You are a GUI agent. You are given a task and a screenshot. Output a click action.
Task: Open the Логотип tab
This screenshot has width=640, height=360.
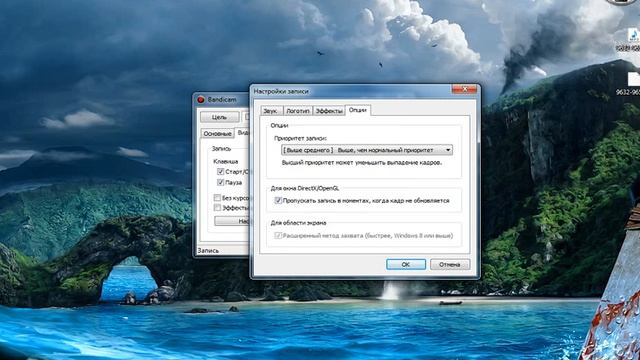(x=298, y=111)
